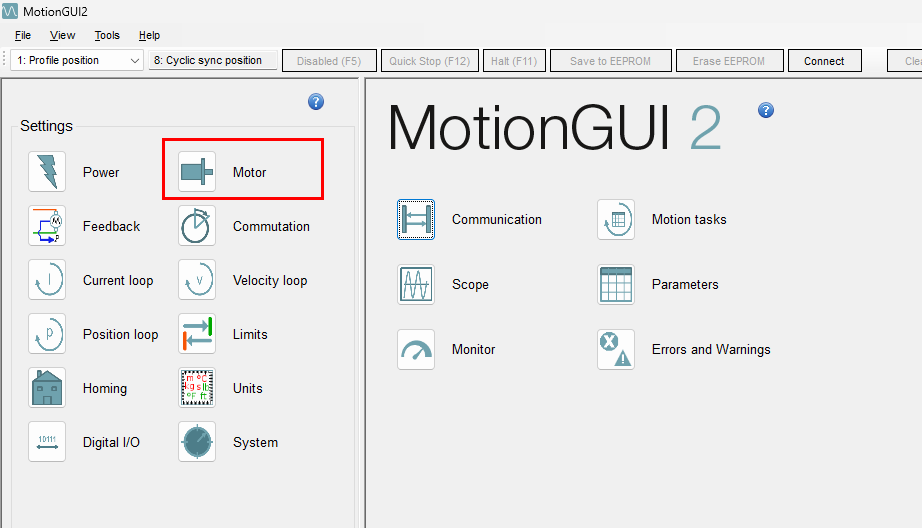Open the Parameters table icon
Viewport: 922px width, 528px height.
[616, 285]
